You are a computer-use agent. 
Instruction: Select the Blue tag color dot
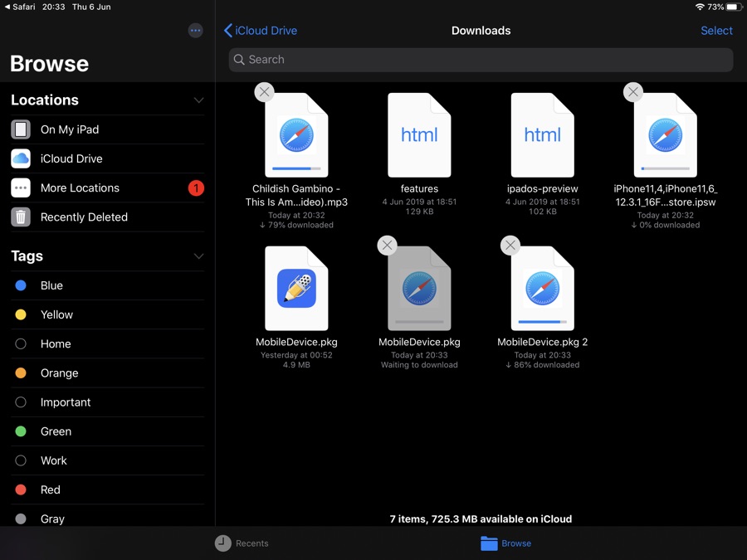21,285
